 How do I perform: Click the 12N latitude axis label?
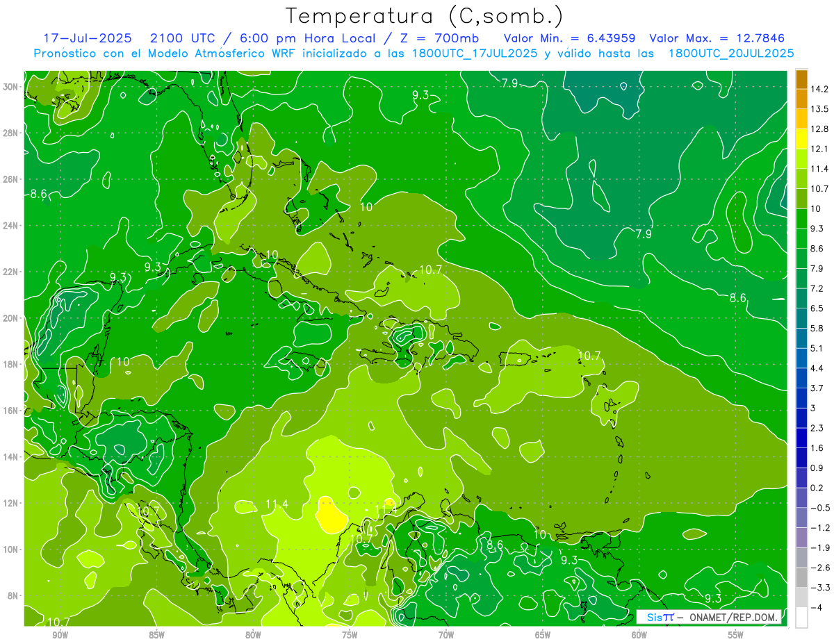[11, 503]
